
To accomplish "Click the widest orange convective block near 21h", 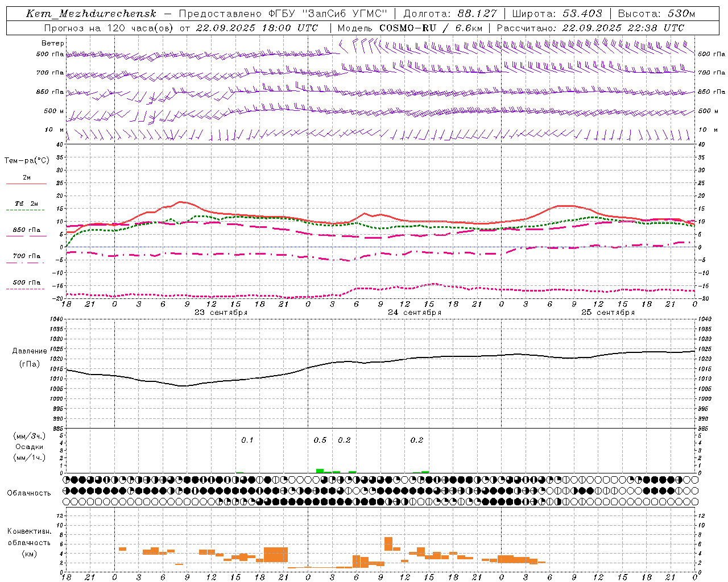I will (276, 555).
